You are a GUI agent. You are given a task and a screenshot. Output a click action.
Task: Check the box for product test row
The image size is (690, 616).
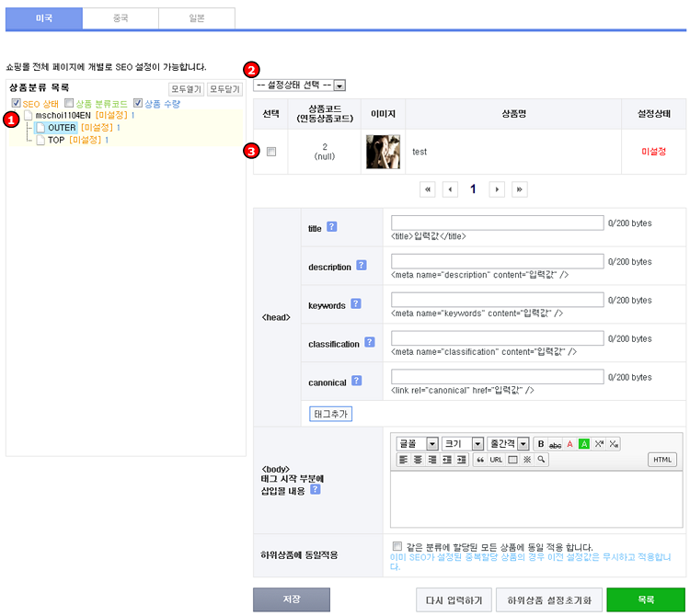(270, 152)
